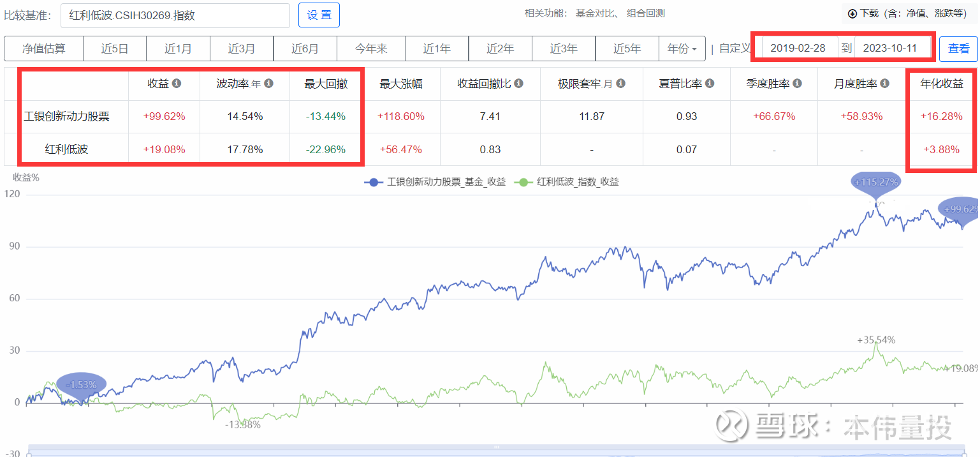Open the 组合回测 link

645,13
